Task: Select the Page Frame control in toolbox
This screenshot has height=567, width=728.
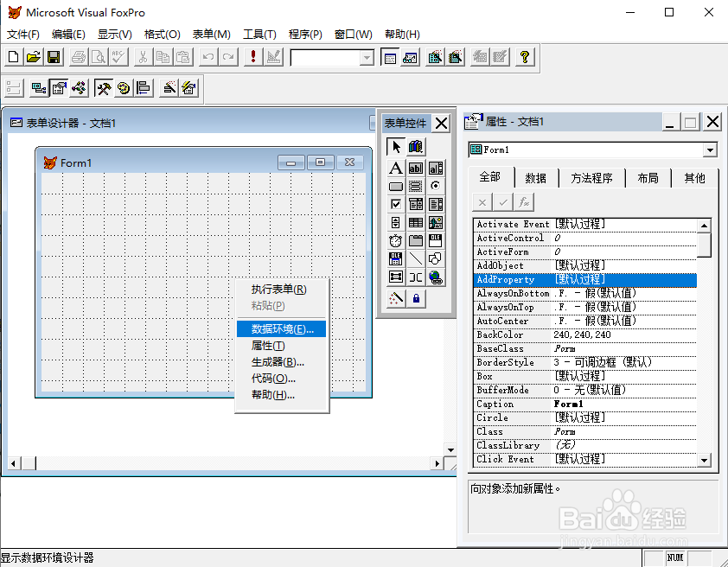Action: point(416,241)
